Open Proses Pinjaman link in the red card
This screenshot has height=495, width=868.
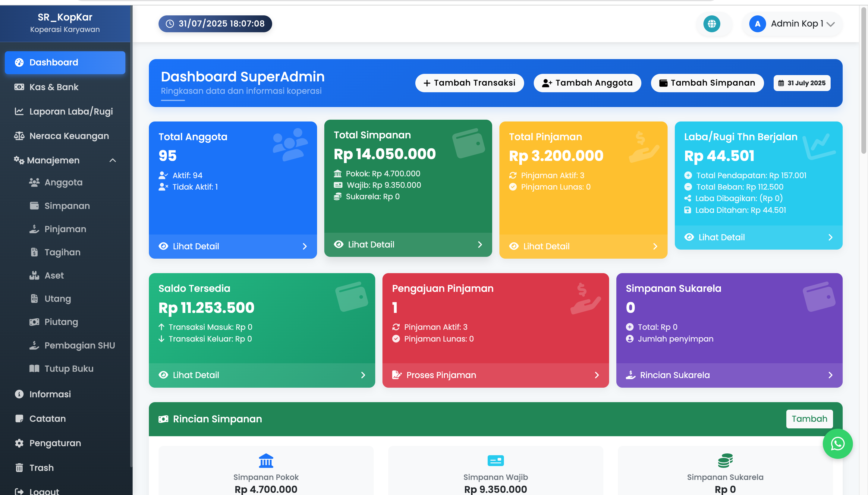pyautogui.click(x=441, y=375)
